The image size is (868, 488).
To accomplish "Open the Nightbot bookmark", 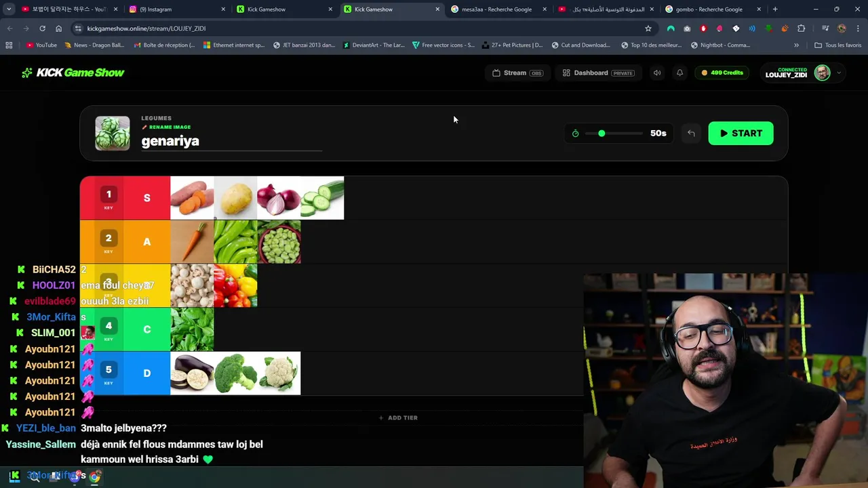I will pos(720,45).
